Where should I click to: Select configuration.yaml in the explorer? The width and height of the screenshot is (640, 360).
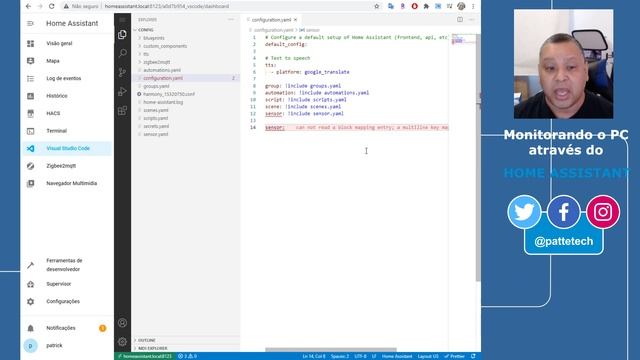pos(186,78)
